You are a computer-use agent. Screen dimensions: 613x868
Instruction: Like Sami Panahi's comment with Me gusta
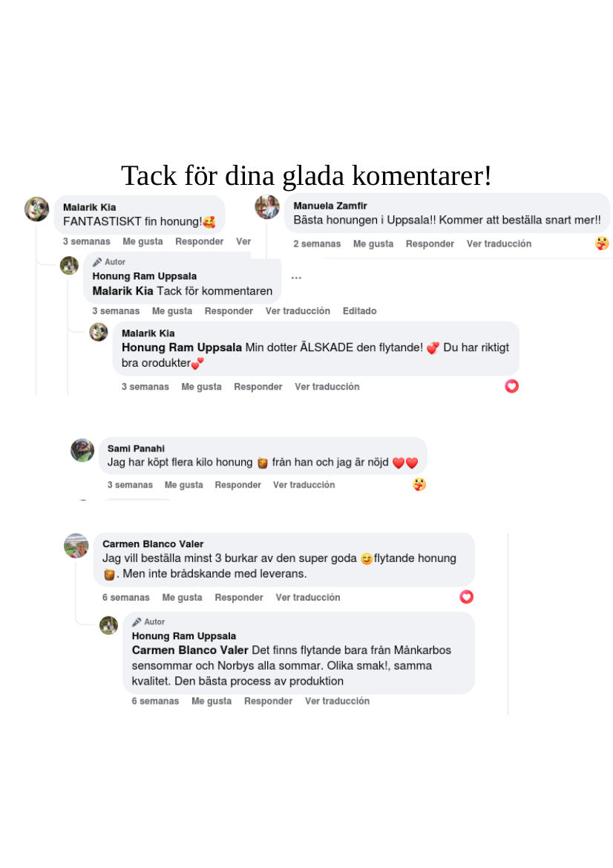[184, 485]
